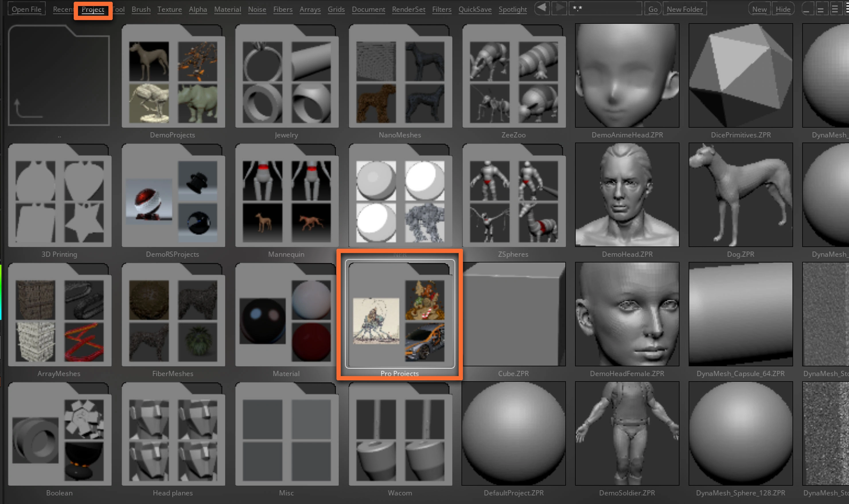The image size is (849, 504).
Task: Open the Mannequin folder
Action: coord(287,195)
